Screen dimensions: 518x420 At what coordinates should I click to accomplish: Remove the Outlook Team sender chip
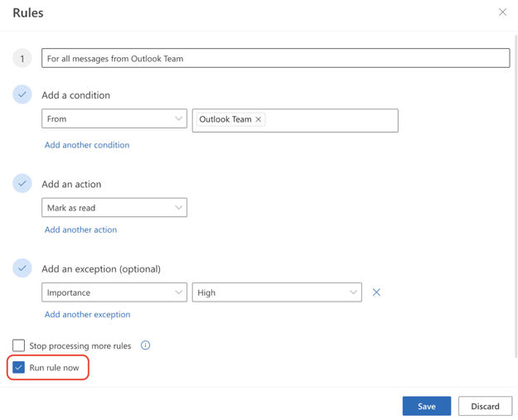point(259,119)
